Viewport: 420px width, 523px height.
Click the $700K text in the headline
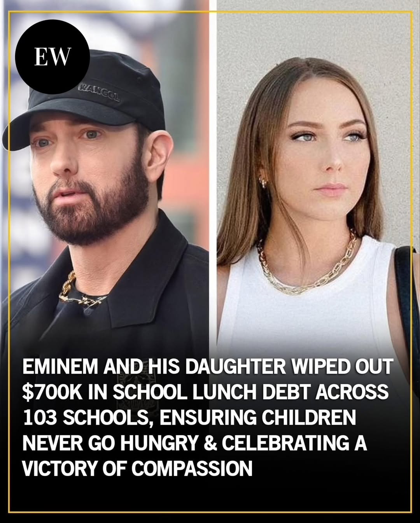pos(51,392)
